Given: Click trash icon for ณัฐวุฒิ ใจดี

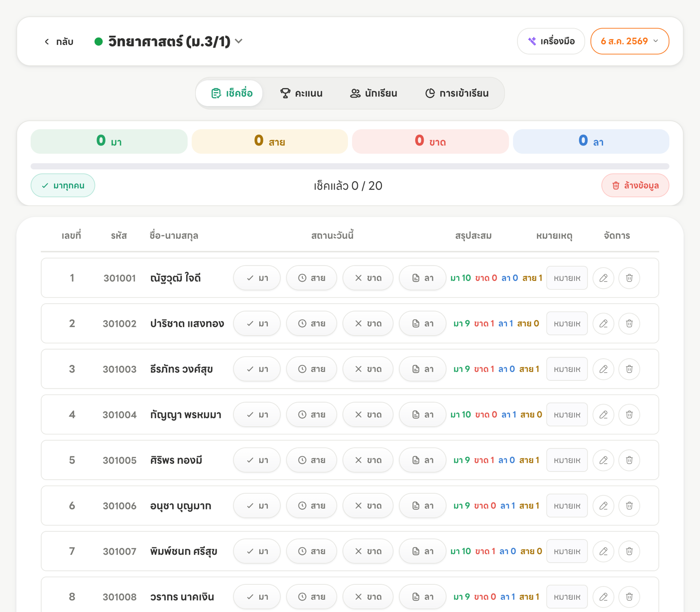Looking at the screenshot, I should [629, 278].
